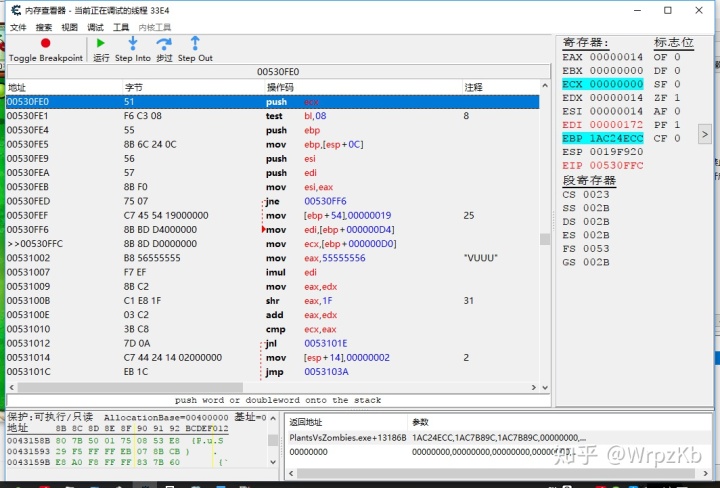The image size is (720, 488).
Task: Select row 00531002 mov eax,55555556
Action: 273,258
